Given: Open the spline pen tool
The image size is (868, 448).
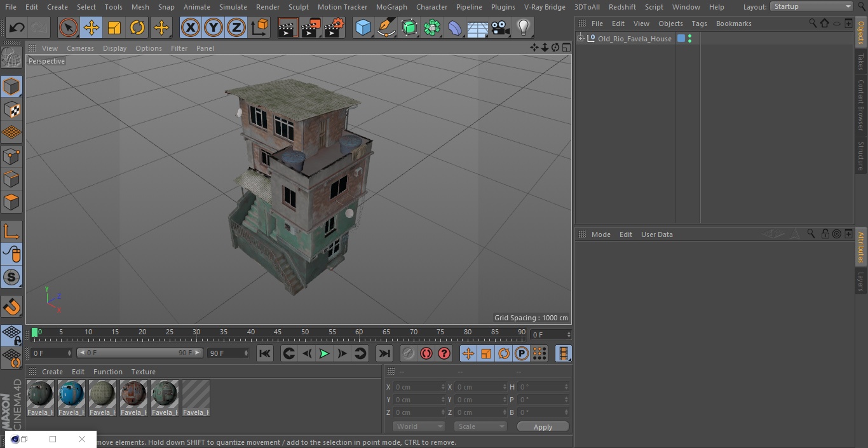Looking at the screenshot, I should pos(386,27).
